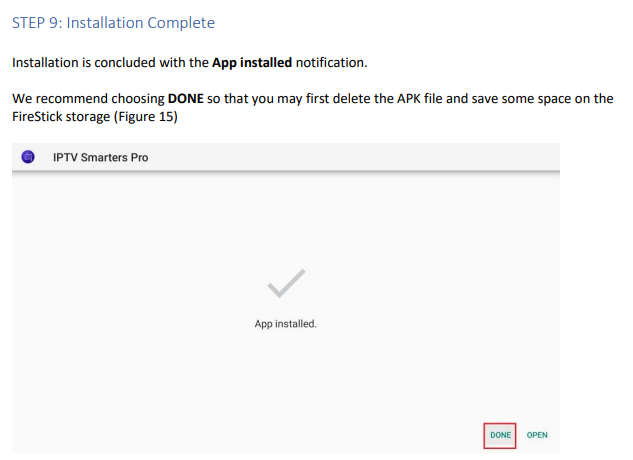Click the word "STEP 9:" in heading

(x=37, y=23)
